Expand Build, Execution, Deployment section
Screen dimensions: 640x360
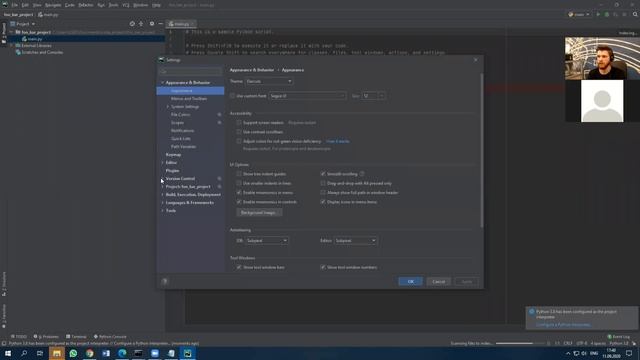(162, 195)
